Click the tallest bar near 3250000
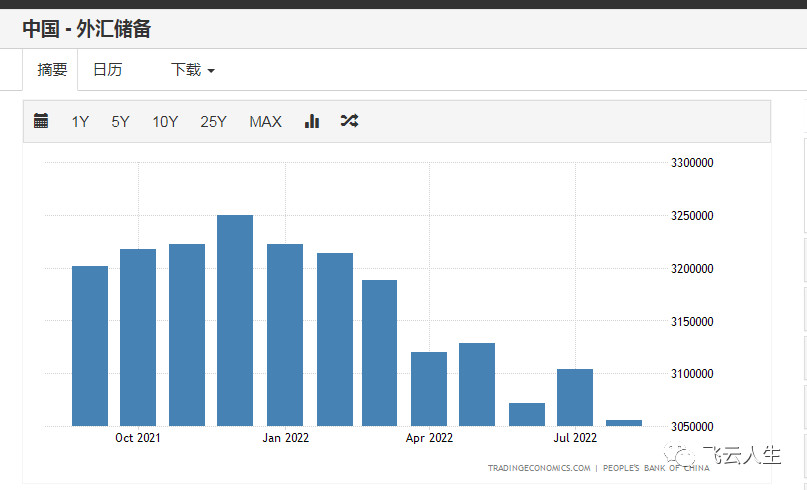This screenshot has height=490, width=807. (235, 321)
